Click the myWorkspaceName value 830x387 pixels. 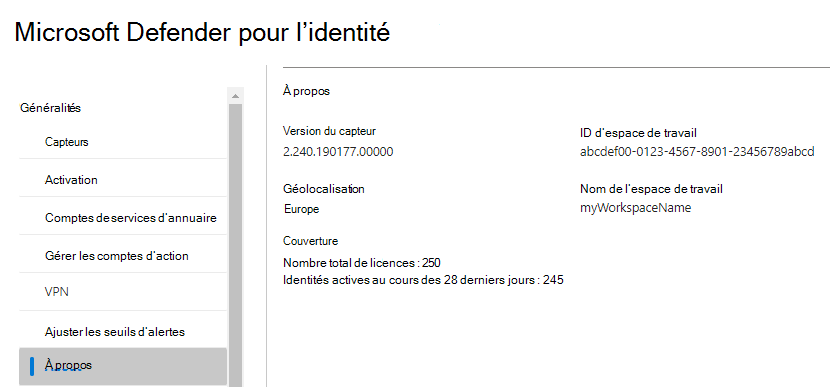coord(636,208)
